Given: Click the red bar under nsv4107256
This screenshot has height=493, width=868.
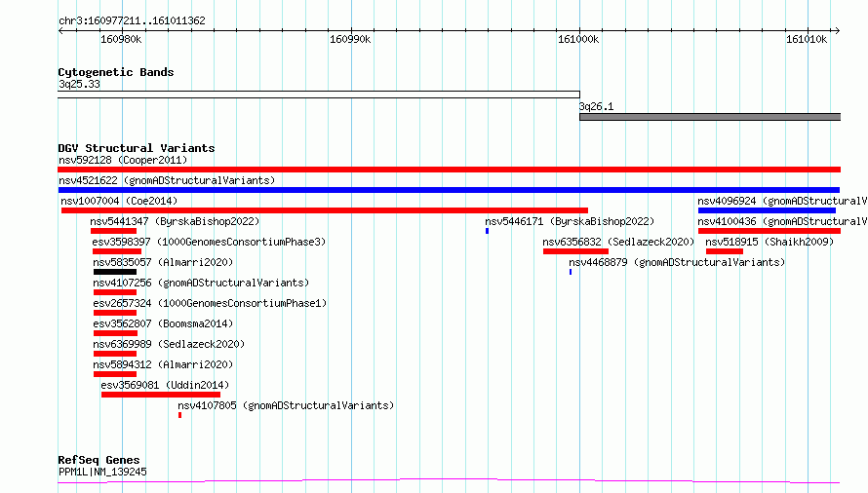Looking at the screenshot, I should pyautogui.click(x=115, y=292).
